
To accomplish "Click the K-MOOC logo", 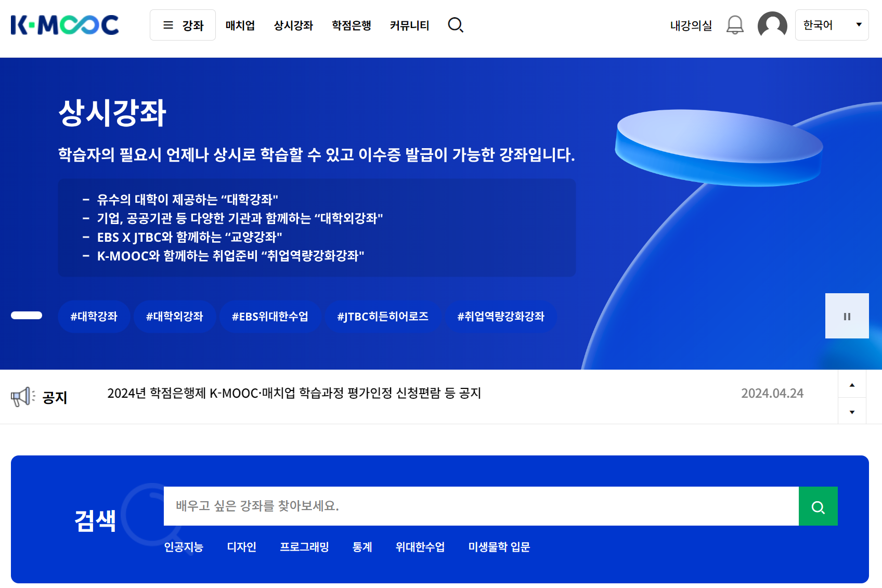I will click(64, 24).
